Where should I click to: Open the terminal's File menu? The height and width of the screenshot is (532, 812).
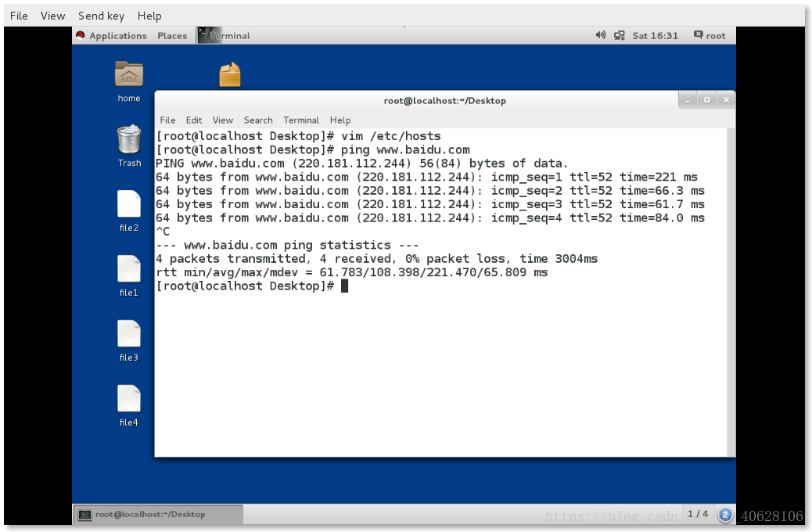pyautogui.click(x=167, y=120)
